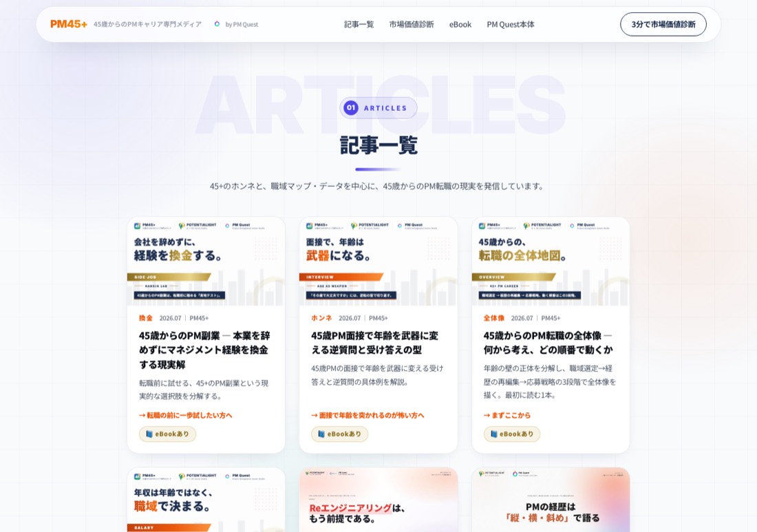
Task: Click book icon in PM副業 card eBook badge
Action: point(149,434)
